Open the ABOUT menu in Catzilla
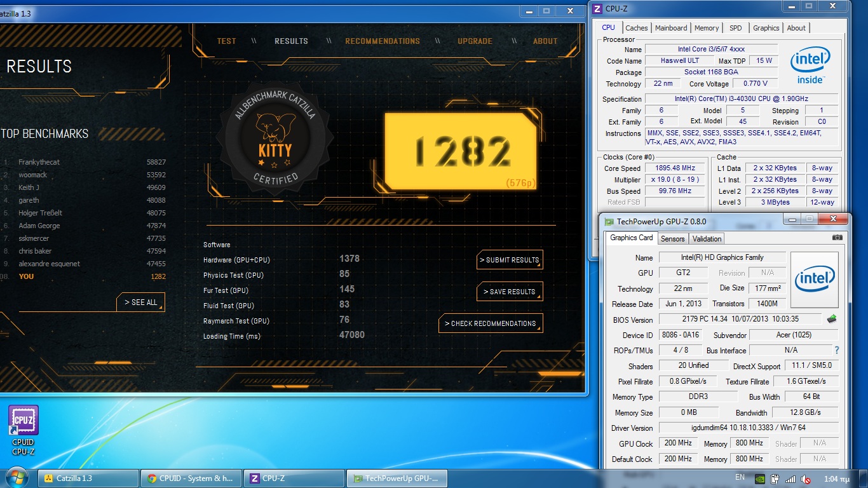The height and width of the screenshot is (488, 868). pyautogui.click(x=545, y=41)
